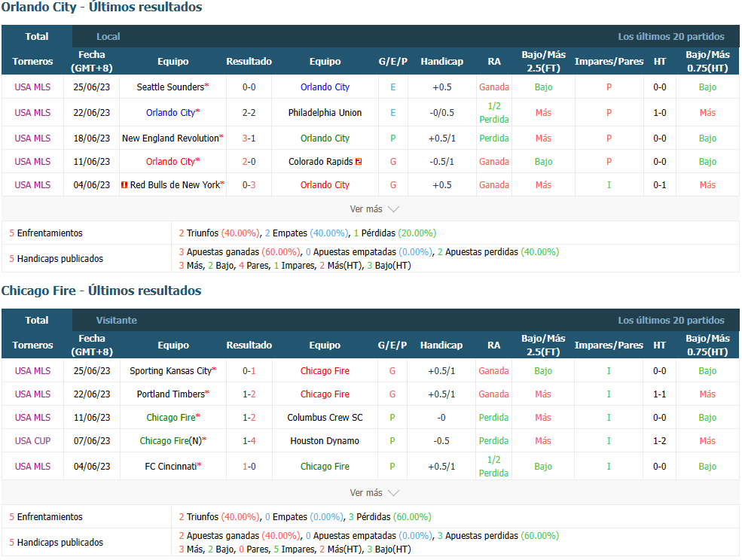Click 'Orlando City - Últimos resultados' heading
The image size is (742, 560).
[101, 7]
